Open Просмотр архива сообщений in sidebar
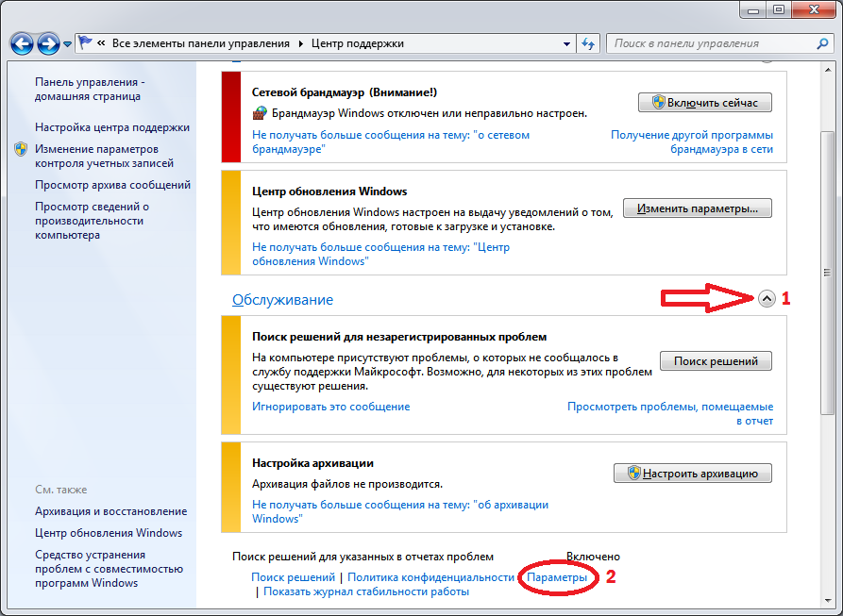Viewport: 843px width, 616px height. pos(112,185)
